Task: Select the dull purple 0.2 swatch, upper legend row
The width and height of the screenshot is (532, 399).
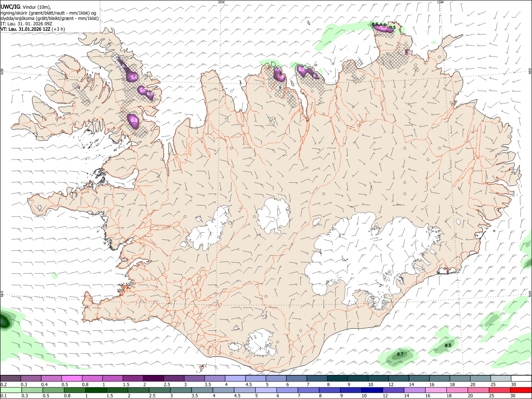Action: pos(10,378)
